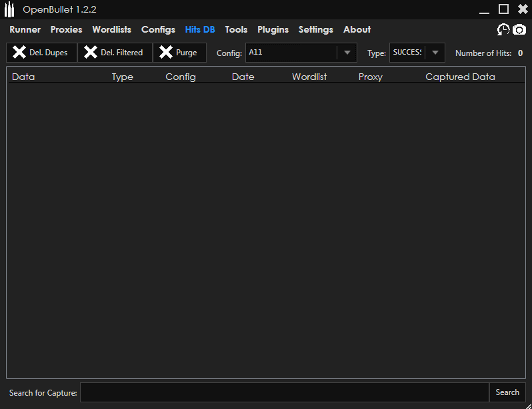Sort by the Type column header
Screen dimensions: 532x409
pos(123,77)
